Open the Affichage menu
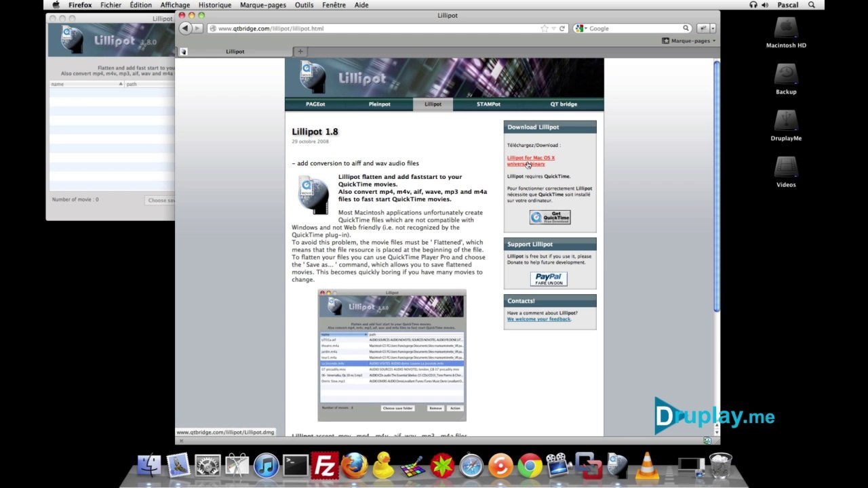868x488 pixels. pos(175,5)
